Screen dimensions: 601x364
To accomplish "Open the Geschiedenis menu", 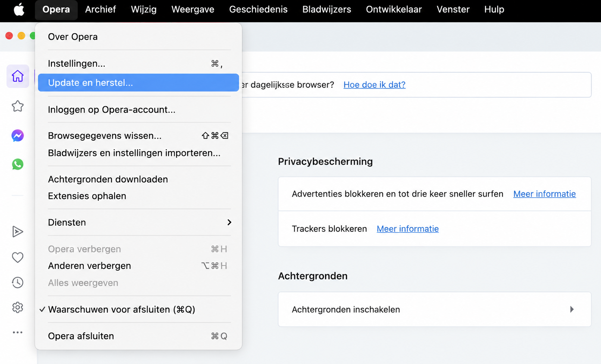I will [x=258, y=9].
